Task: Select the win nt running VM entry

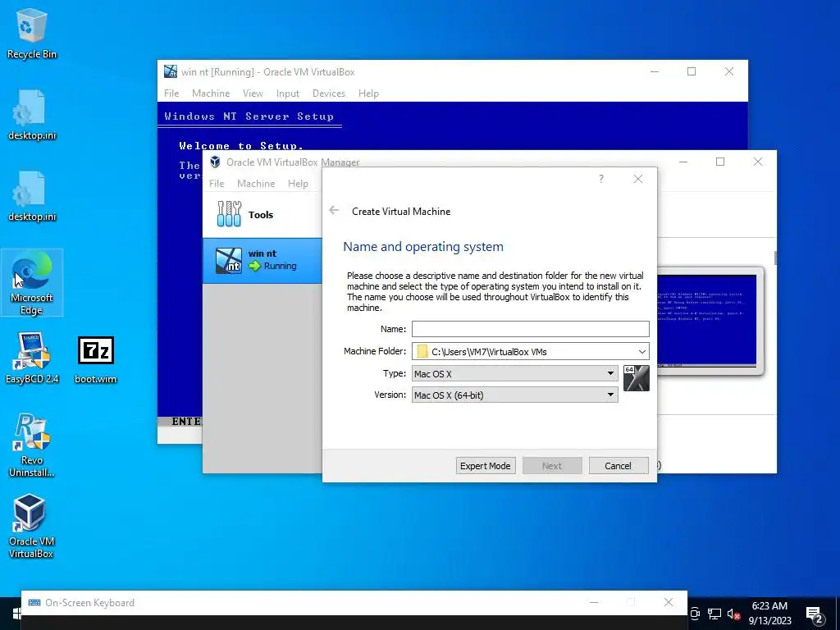Action: tap(262, 260)
